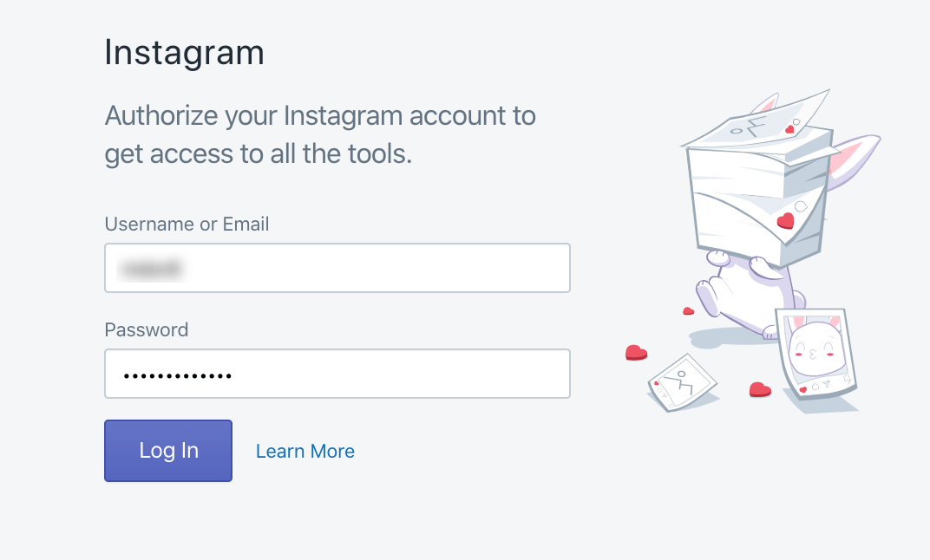This screenshot has height=560, width=930.
Task: Click the Instagram heading
Action: (x=184, y=53)
